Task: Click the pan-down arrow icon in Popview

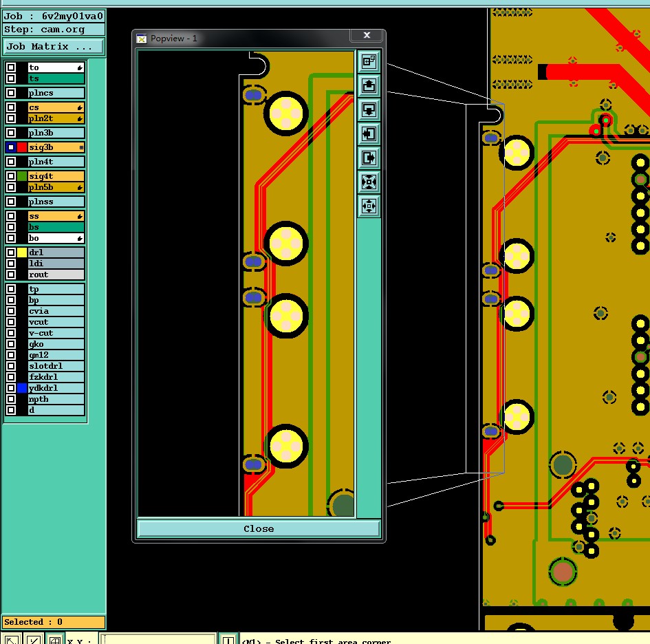Action: coord(369,110)
